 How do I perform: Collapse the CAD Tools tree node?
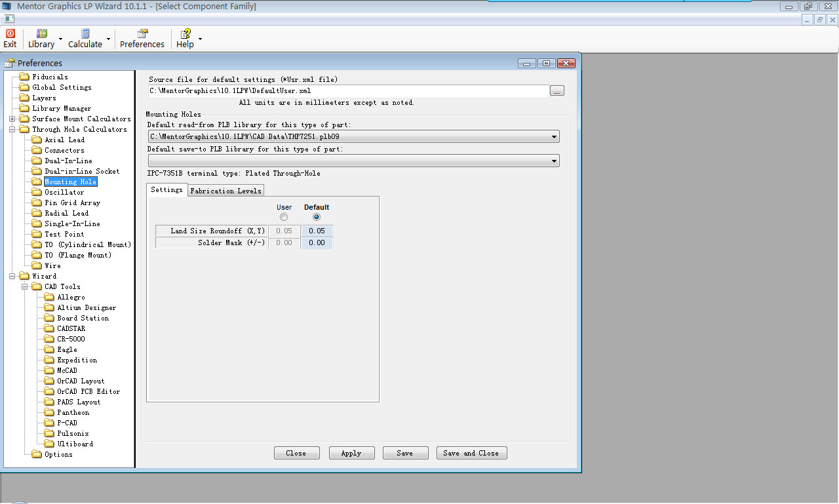pyautogui.click(x=25, y=286)
